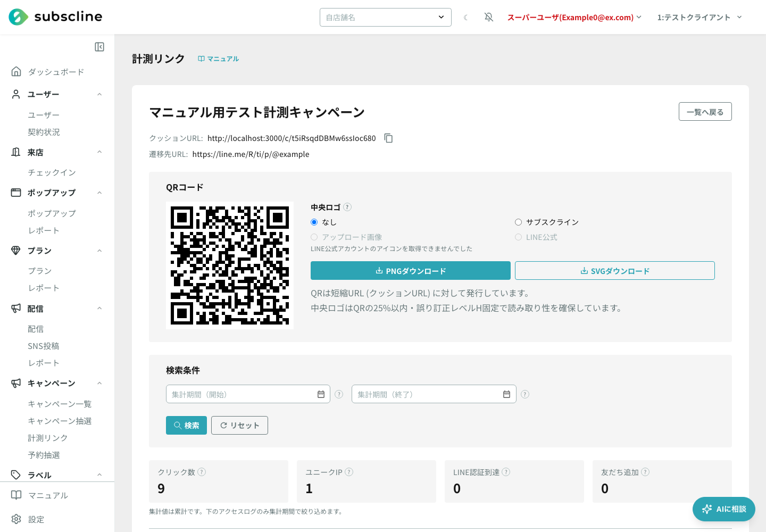
Task: Click the help icon beside 中央ロゴ
Action: [x=347, y=207]
